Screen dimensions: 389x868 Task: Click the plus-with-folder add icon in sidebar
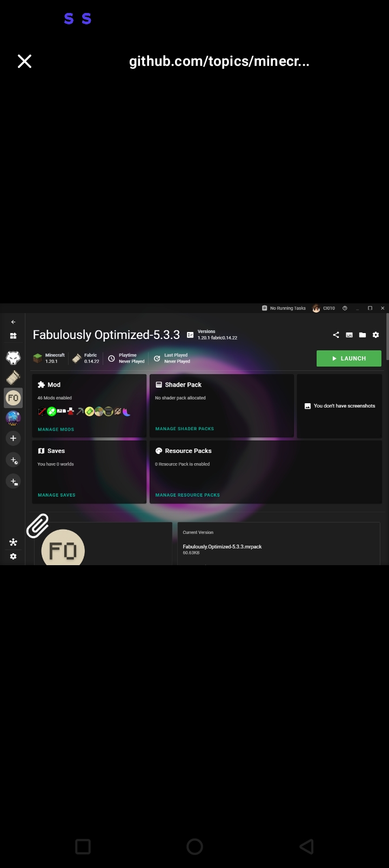tap(13, 482)
